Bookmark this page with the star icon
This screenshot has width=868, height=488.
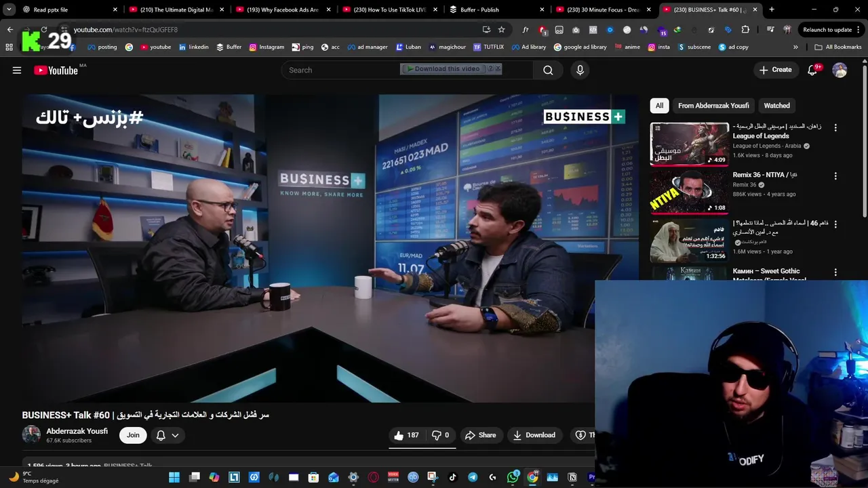point(501,30)
